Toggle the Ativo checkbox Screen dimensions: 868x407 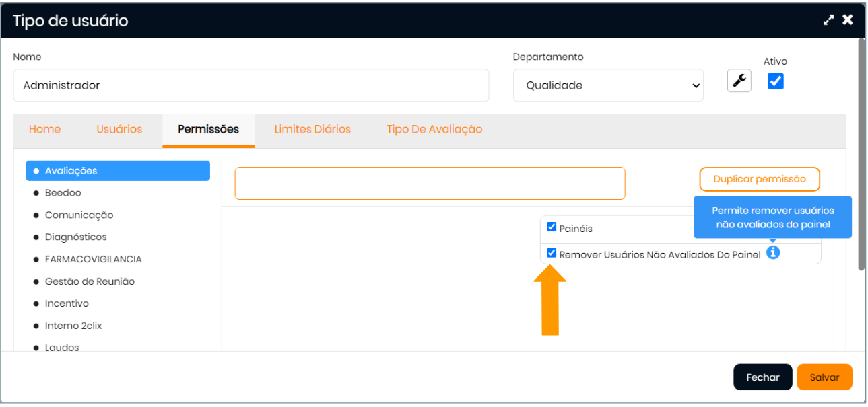pos(775,81)
